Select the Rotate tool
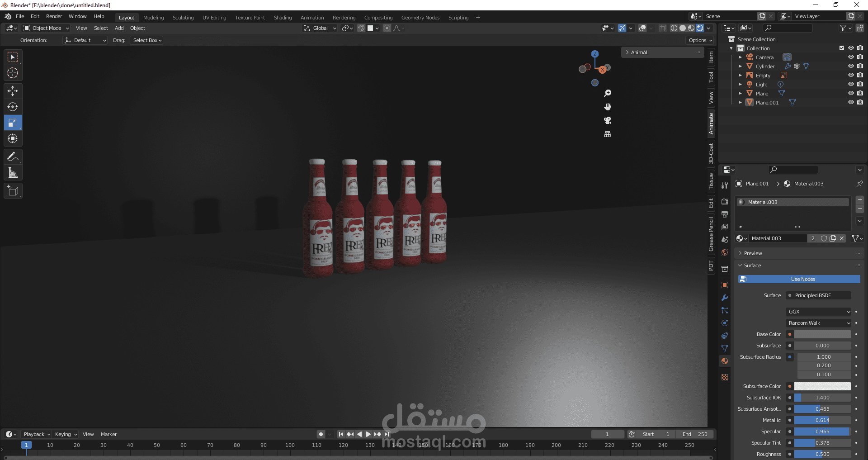 (x=13, y=107)
